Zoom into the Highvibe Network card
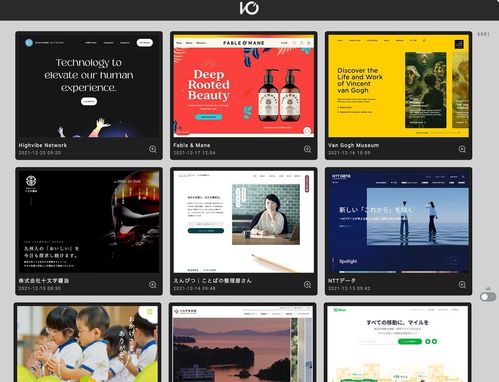 153,149
